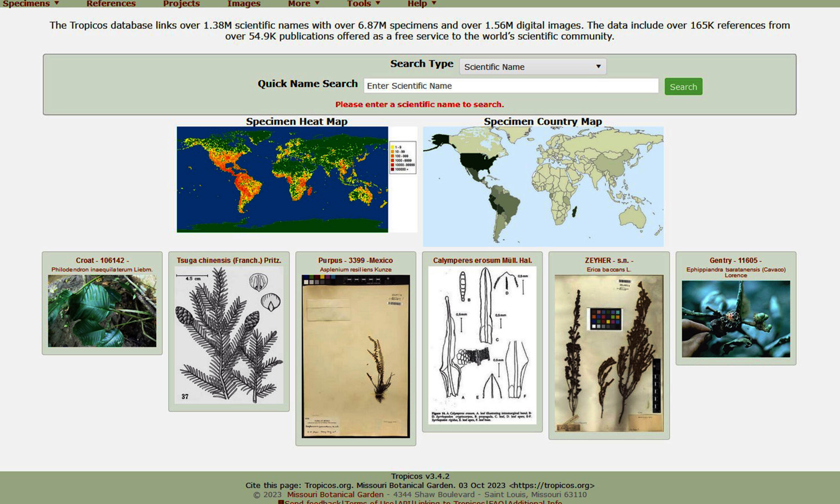840x504 pixels.
Task: Open the Purpus - 3399 - Mexico link
Action: click(355, 261)
